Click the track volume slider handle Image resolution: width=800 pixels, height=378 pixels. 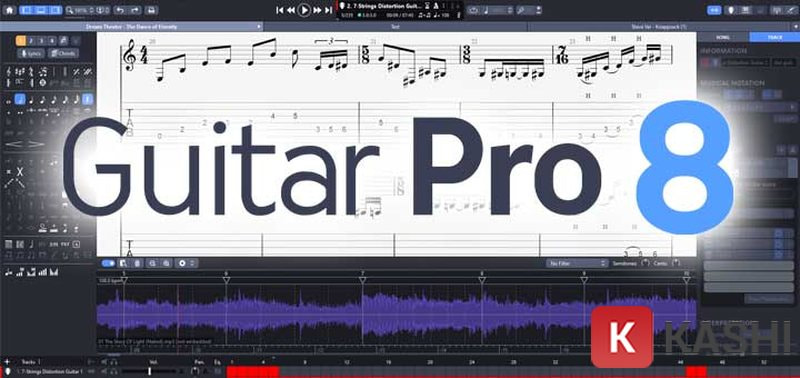point(149,372)
